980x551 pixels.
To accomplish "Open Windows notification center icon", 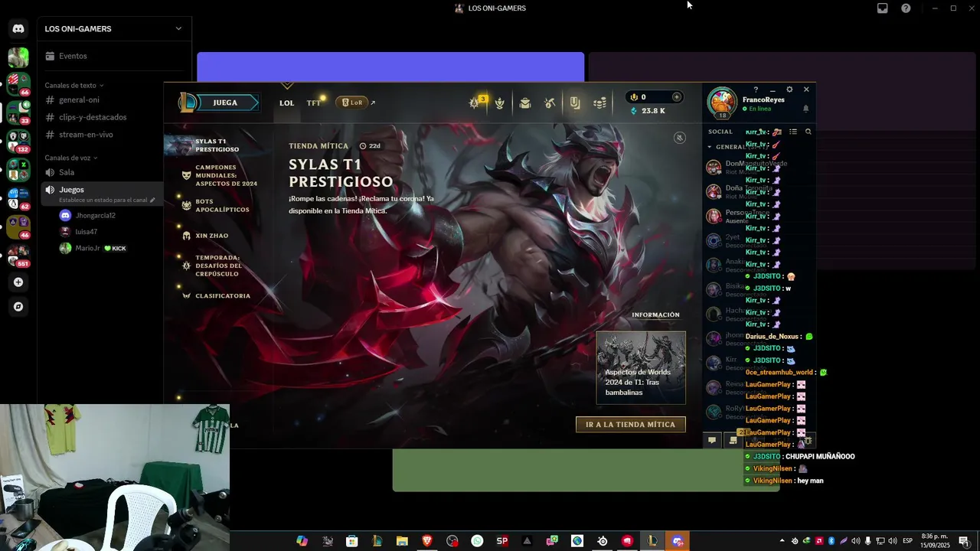I will click(964, 541).
